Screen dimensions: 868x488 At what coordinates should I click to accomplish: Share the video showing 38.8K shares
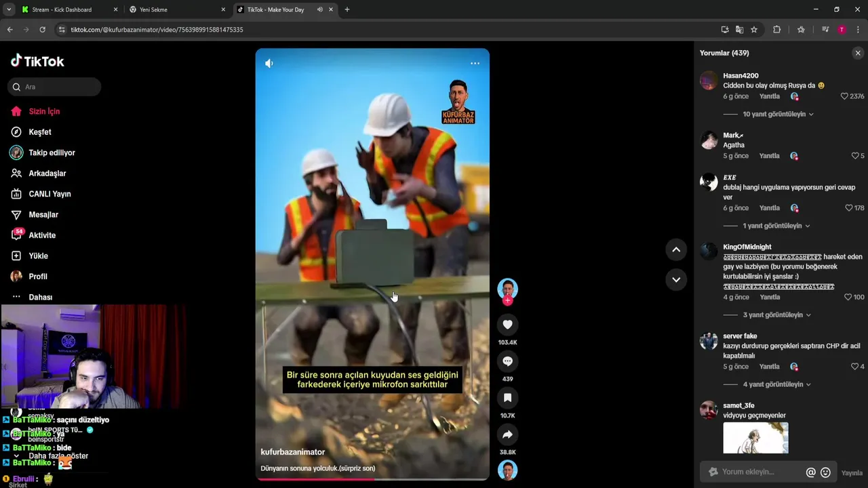tap(507, 434)
